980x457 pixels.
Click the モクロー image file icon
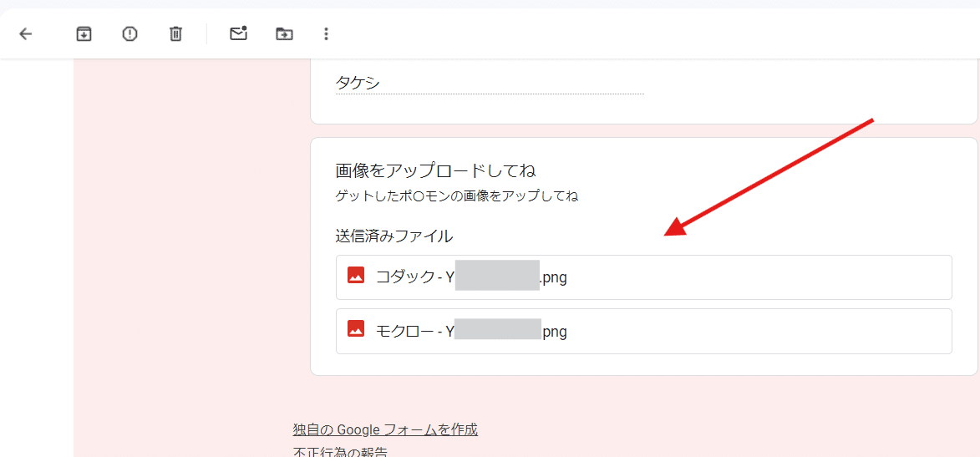coord(356,329)
